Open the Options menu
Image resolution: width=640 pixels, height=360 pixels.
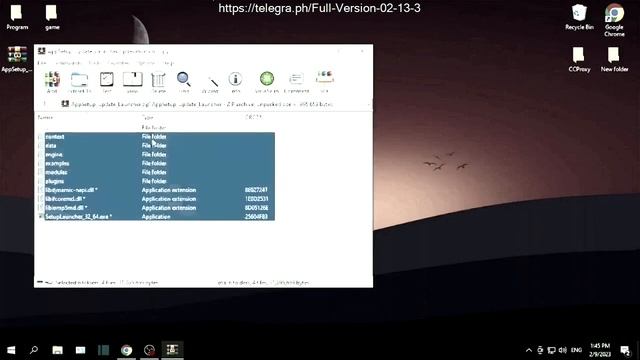pyautogui.click(x=146, y=63)
